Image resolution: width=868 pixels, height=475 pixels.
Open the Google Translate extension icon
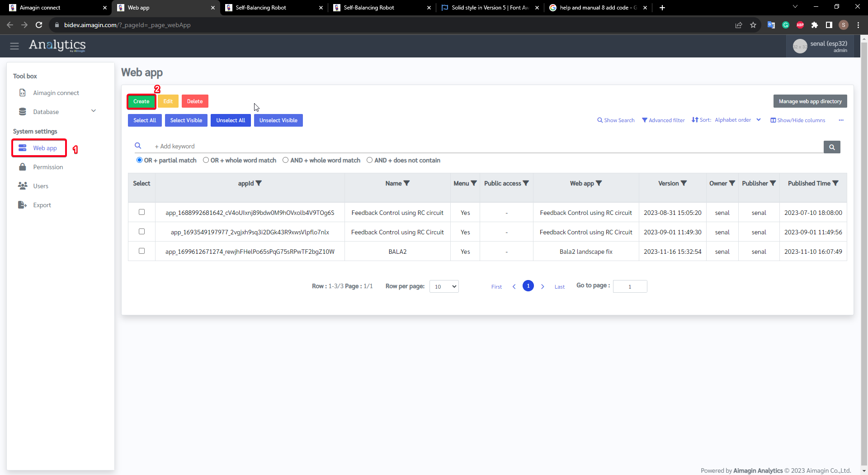[x=771, y=25]
